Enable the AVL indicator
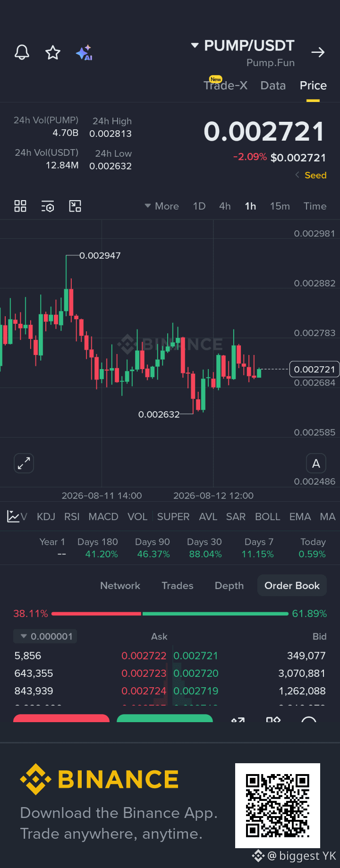 coord(208,517)
